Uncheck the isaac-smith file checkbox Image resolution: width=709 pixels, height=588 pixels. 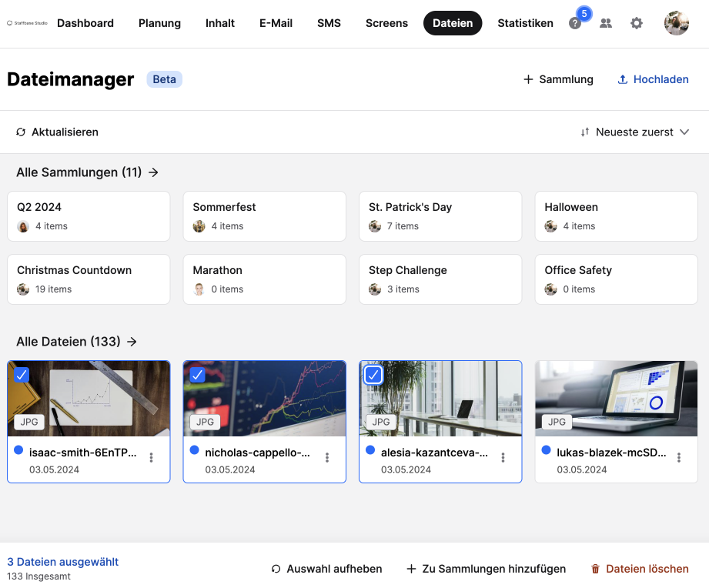[x=22, y=375]
